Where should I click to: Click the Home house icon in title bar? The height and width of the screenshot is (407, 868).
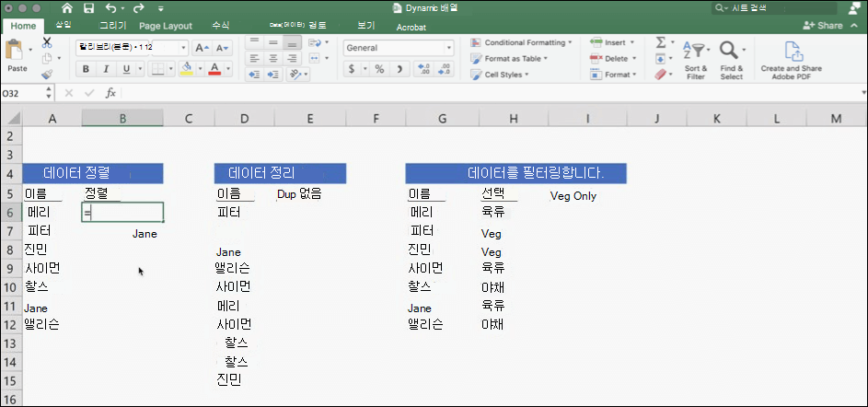pyautogui.click(x=67, y=8)
